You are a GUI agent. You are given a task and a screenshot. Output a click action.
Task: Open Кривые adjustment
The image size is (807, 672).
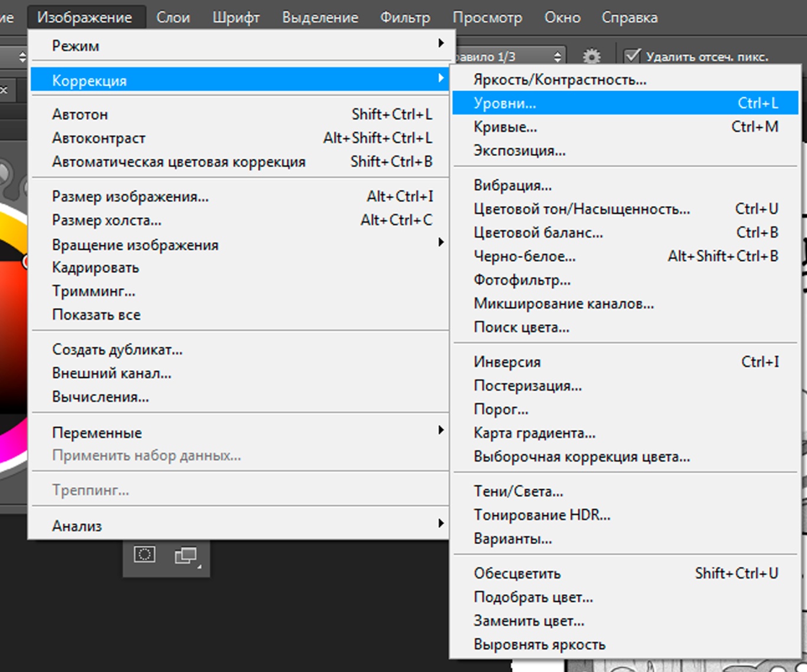pyautogui.click(x=625, y=127)
